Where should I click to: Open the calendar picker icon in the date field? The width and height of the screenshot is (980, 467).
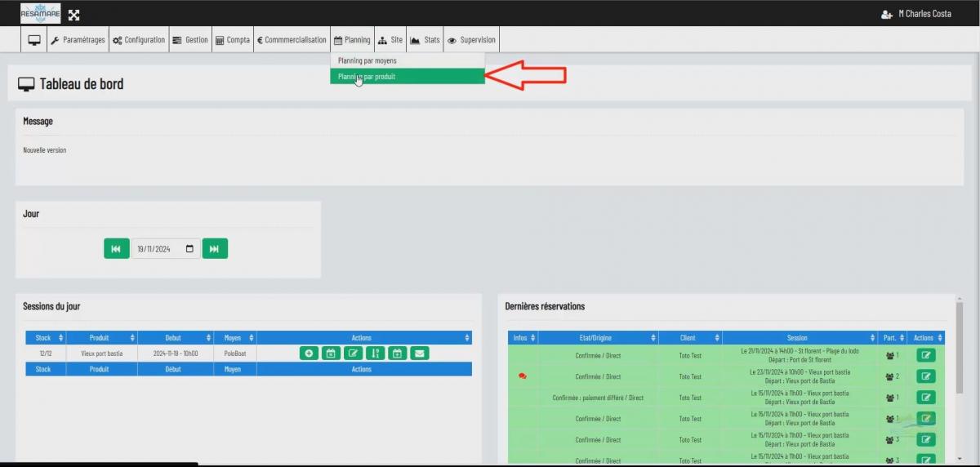[190, 249]
